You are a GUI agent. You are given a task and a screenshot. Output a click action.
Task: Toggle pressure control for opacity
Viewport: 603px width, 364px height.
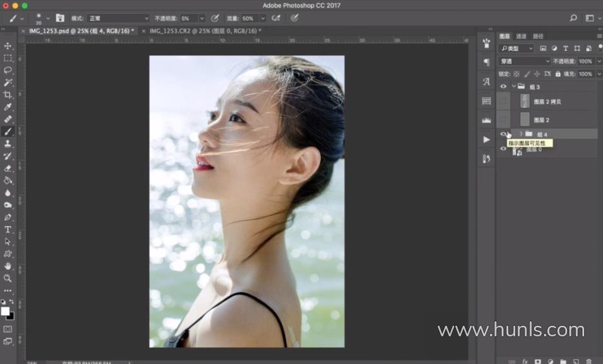(x=215, y=18)
